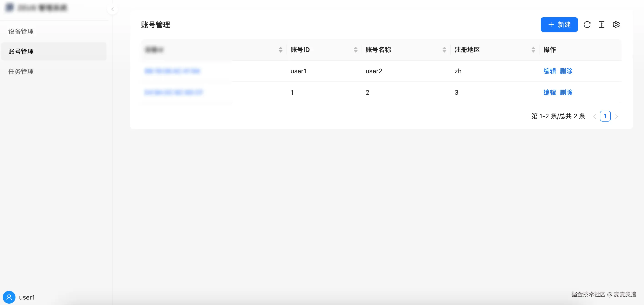Image resolution: width=644 pixels, height=305 pixels.
Task: Click 删除 in the second row
Action: click(x=566, y=92)
